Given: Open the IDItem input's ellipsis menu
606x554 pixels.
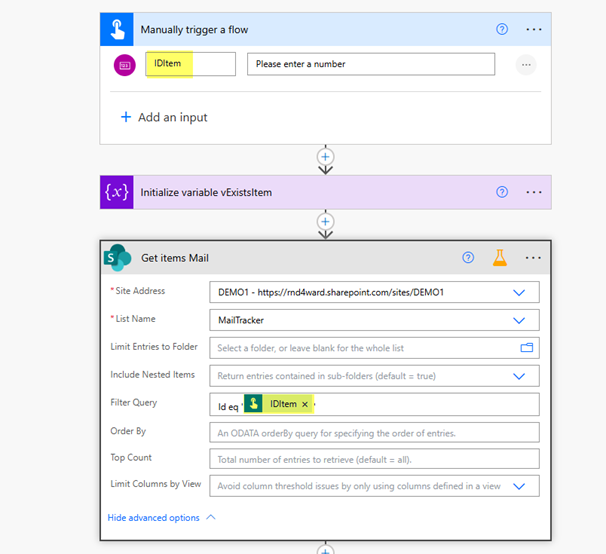Looking at the screenshot, I should [x=525, y=65].
